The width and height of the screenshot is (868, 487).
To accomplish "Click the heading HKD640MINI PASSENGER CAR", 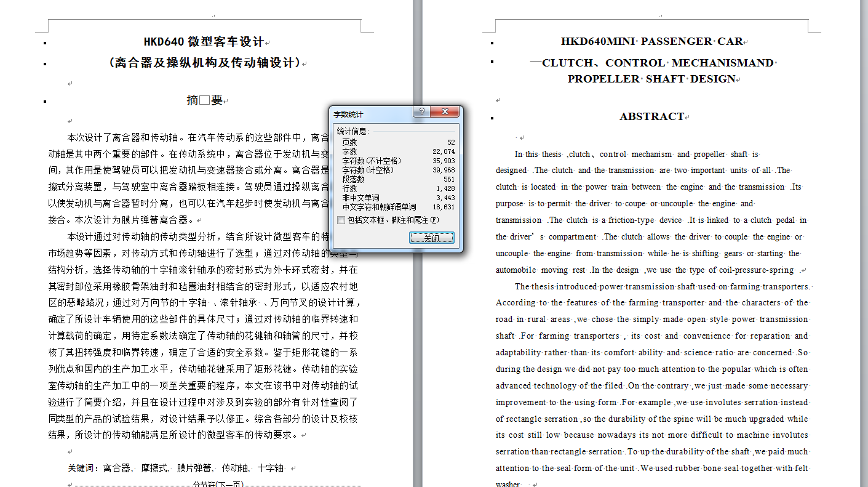I will tap(651, 42).
